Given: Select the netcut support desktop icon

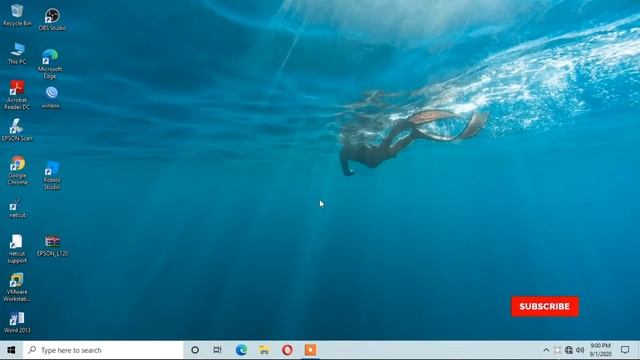Looking at the screenshot, I should tap(17, 249).
